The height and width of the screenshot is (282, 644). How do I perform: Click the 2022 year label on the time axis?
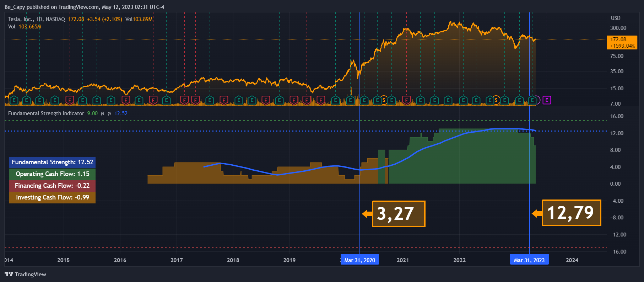tap(459, 260)
